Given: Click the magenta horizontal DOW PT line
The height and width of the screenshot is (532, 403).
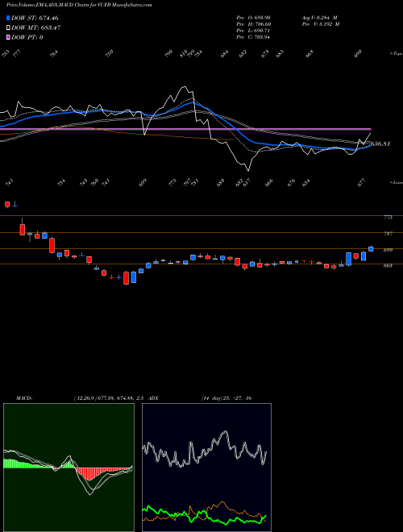Looking at the screenshot, I should pyautogui.click(x=185, y=129).
